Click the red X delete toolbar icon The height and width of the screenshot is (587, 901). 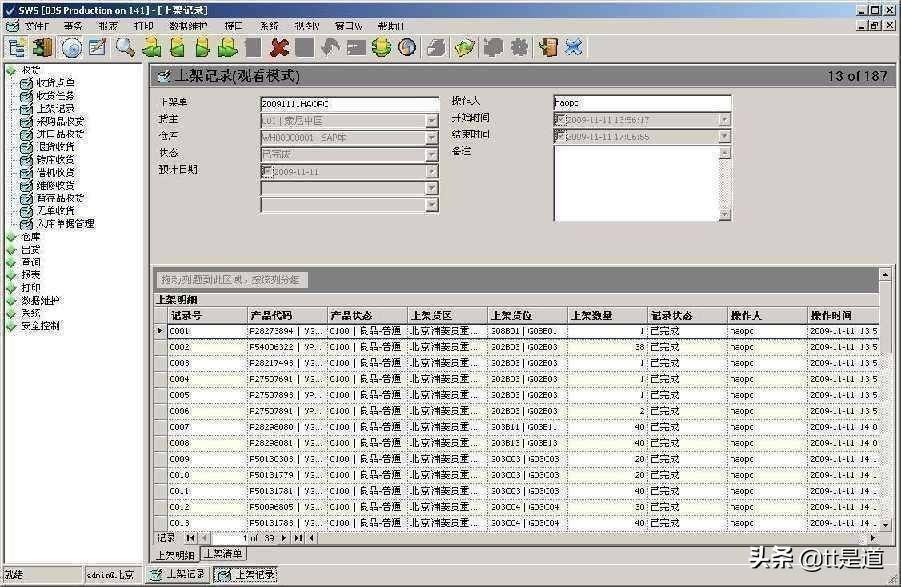tap(280, 48)
